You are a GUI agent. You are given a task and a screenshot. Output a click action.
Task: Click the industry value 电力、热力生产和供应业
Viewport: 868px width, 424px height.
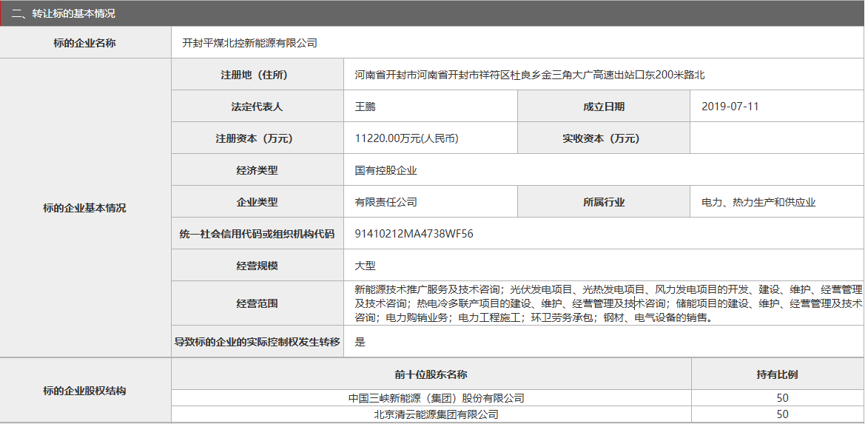pyautogui.click(x=758, y=202)
